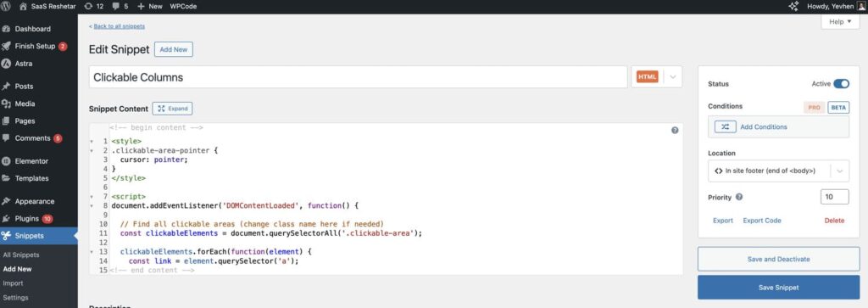Open the Settings submenu item
The height and width of the screenshot is (308, 868).
point(15,298)
